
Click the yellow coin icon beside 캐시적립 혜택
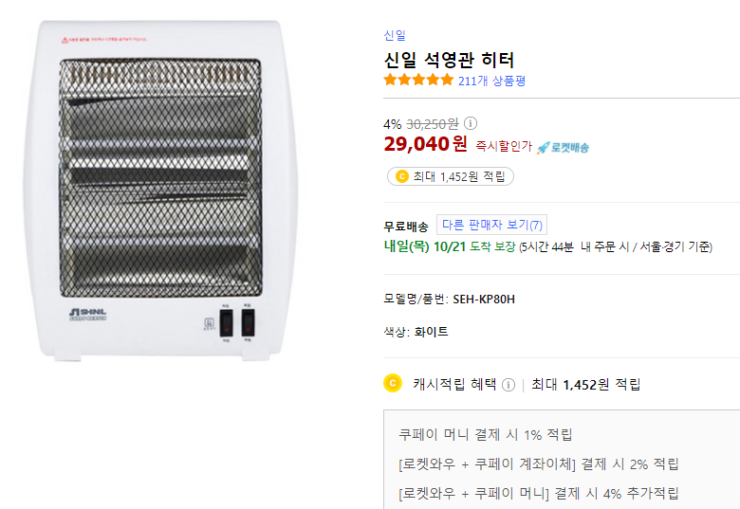click(x=393, y=383)
